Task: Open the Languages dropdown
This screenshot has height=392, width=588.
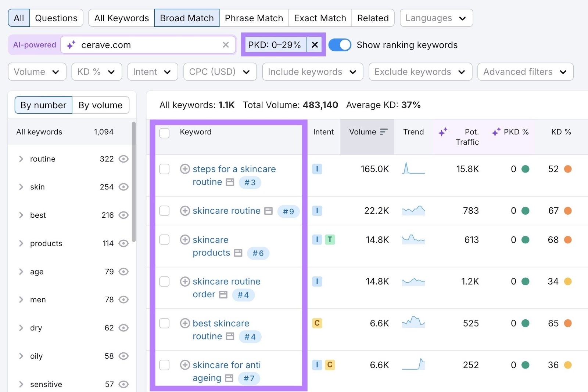Action: (x=436, y=18)
